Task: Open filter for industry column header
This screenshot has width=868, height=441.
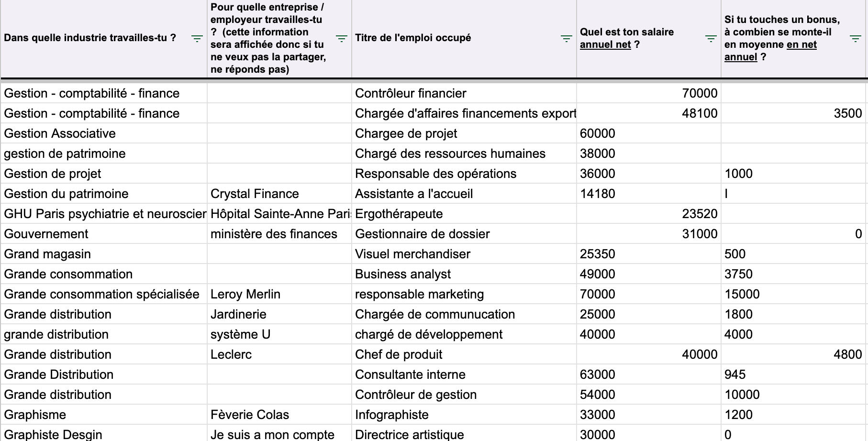Action: 197,39
